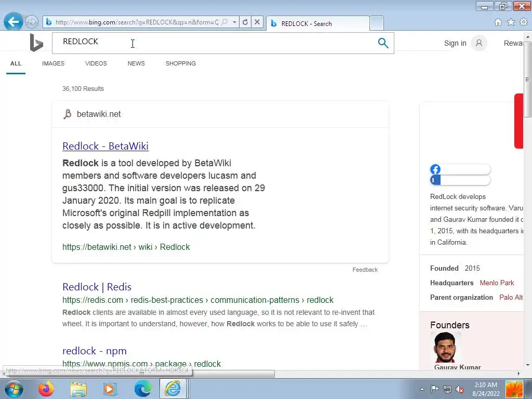This screenshot has width=532, height=399.
Task: Open a new blank tab
Action: tap(377, 23)
